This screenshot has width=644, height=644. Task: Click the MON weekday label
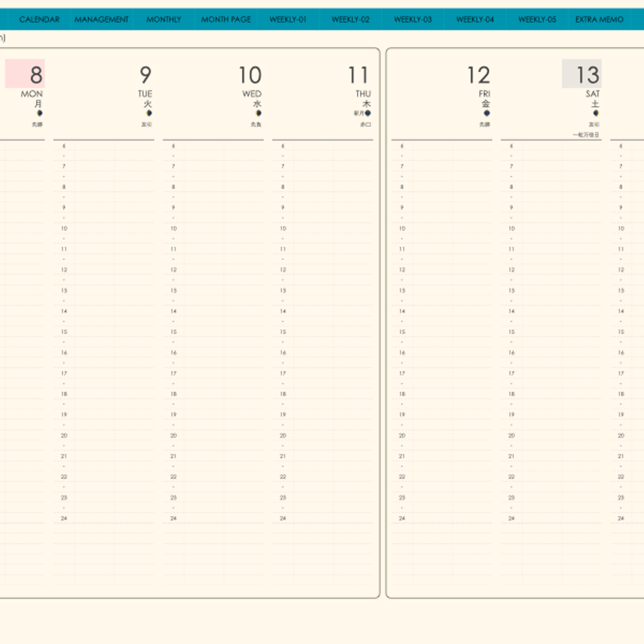31,94
